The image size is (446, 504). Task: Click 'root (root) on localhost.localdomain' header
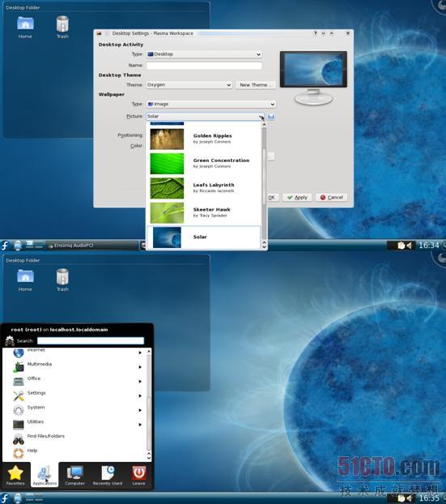(59, 330)
